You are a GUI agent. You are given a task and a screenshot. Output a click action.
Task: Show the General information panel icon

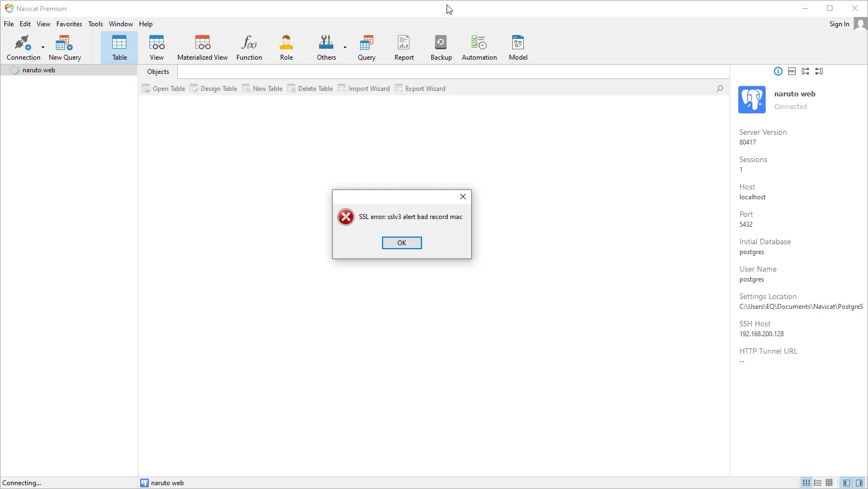778,71
